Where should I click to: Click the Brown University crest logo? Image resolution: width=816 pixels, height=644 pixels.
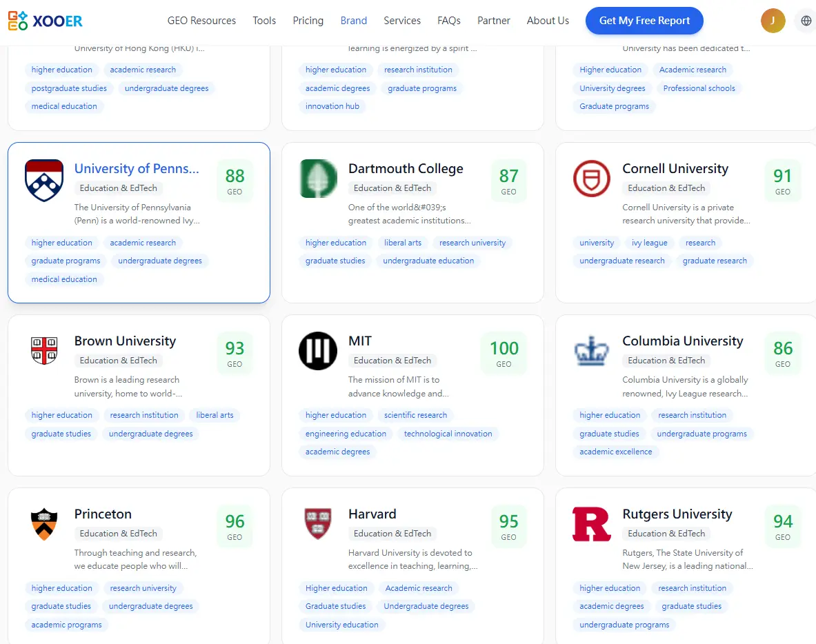click(44, 350)
